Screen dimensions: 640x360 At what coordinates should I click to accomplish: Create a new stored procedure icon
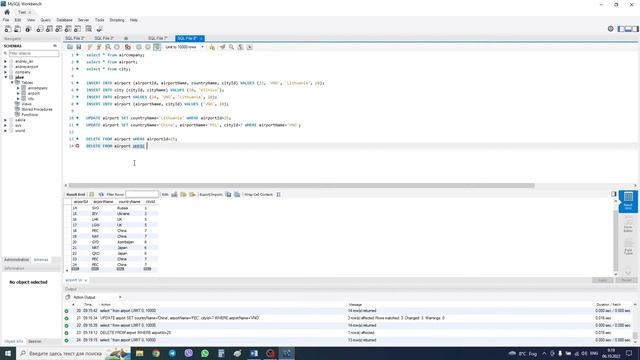[68, 29]
